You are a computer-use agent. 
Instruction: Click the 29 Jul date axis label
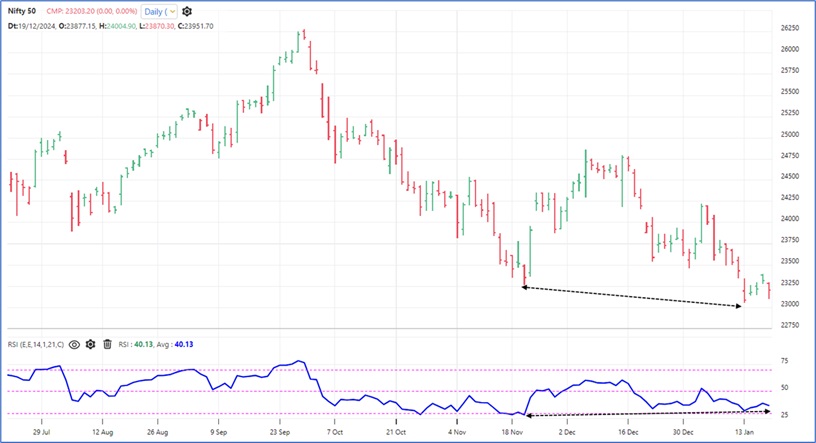pos(42,432)
